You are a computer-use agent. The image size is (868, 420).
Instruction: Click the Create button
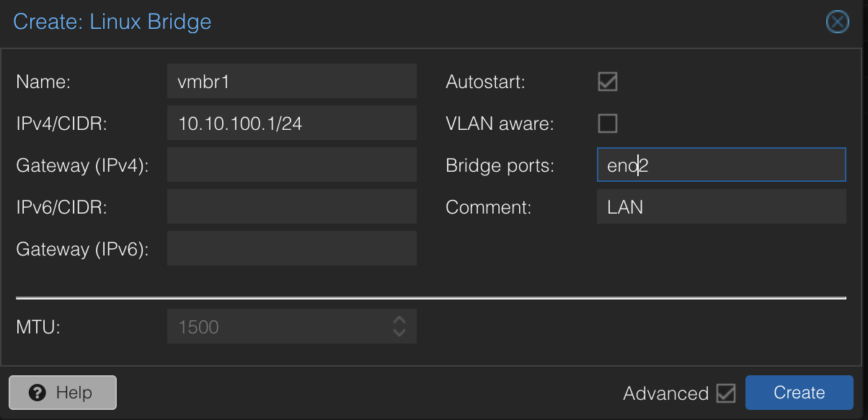coord(799,393)
